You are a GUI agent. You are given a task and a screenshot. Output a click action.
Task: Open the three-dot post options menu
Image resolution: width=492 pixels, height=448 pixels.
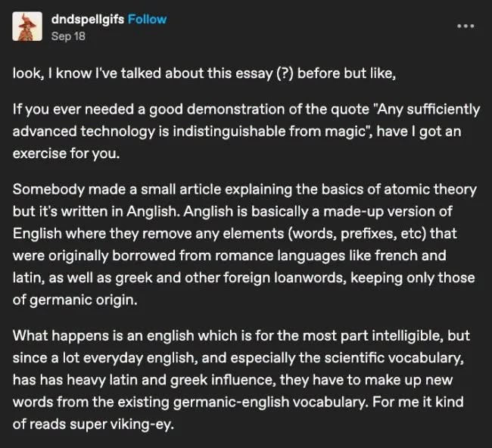click(x=466, y=26)
